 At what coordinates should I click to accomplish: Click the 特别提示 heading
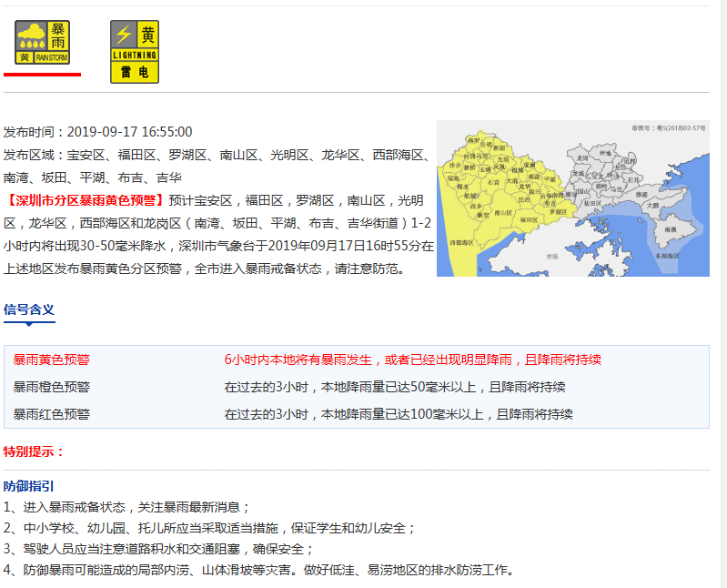pos(34,451)
